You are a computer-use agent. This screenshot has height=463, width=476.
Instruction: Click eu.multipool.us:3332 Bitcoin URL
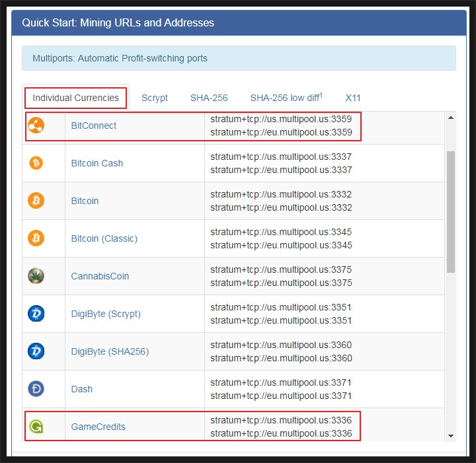pyautogui.click(x=281, y=207)
